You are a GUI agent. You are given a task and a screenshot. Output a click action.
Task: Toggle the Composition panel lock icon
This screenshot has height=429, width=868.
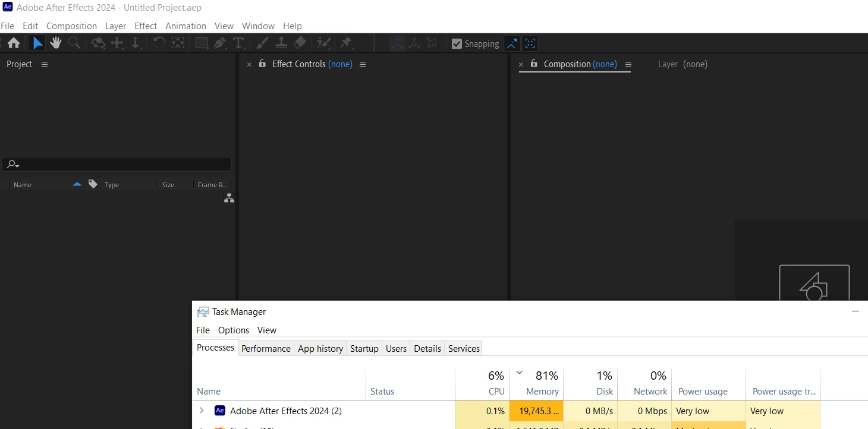(534, 64)
